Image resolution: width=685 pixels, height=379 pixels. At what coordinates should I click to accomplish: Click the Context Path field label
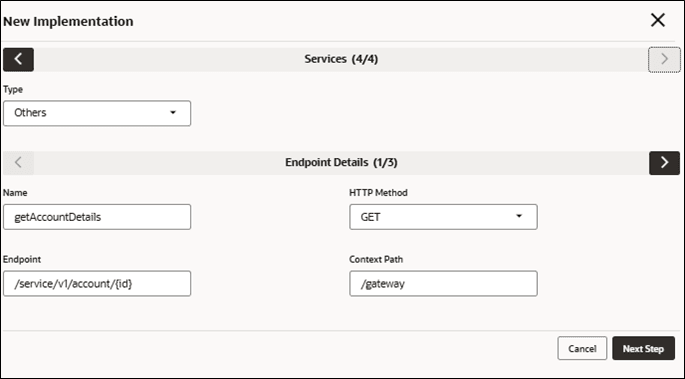click(x=376, y=259)
